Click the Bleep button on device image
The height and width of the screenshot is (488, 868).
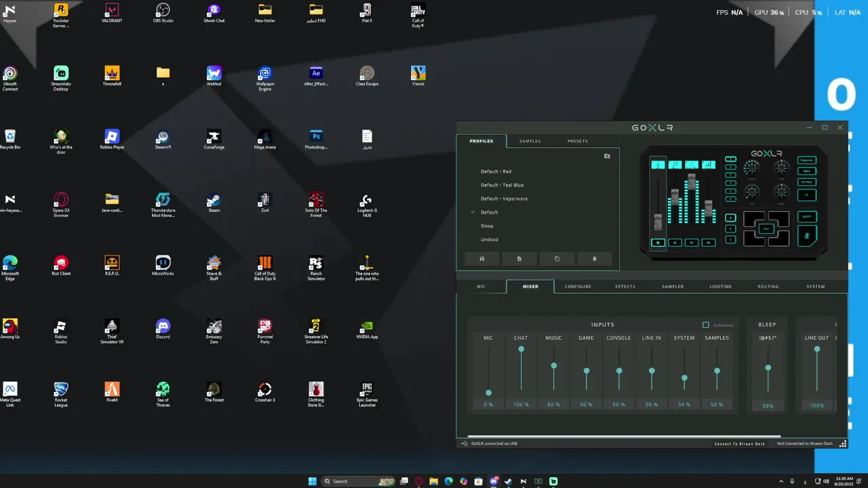click(x=807, y=217)
